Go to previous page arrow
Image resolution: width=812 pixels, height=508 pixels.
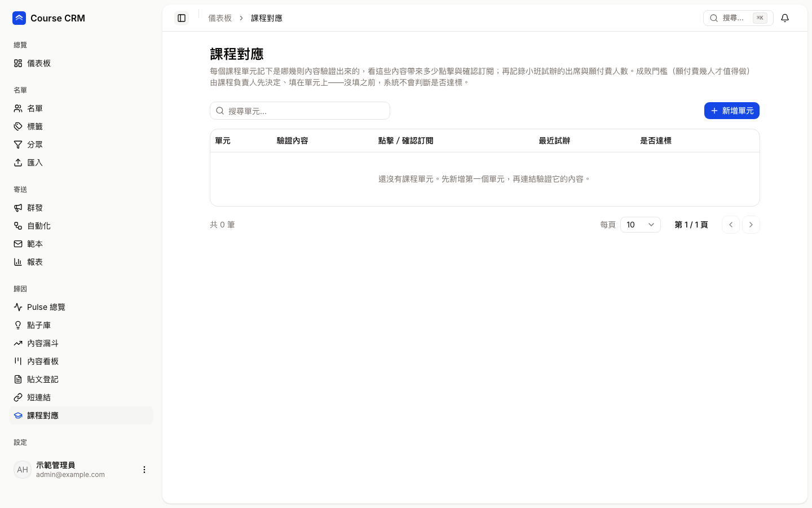(731, 225)
